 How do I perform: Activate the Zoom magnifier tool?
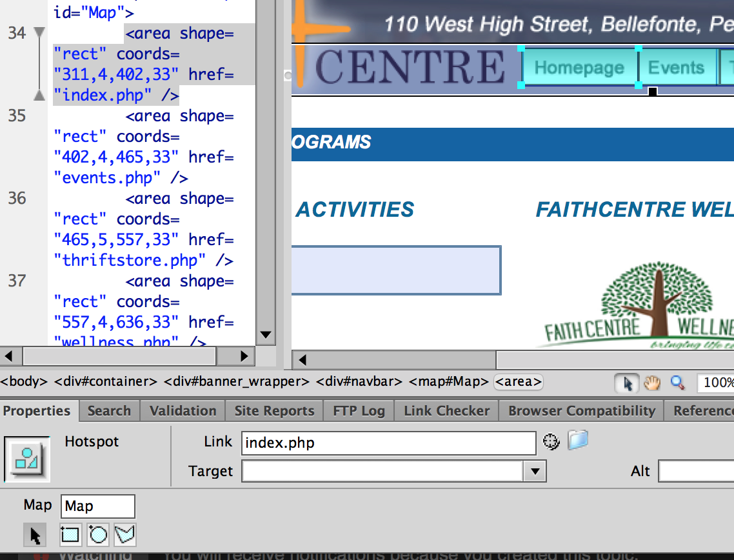[x=677, y=383]
